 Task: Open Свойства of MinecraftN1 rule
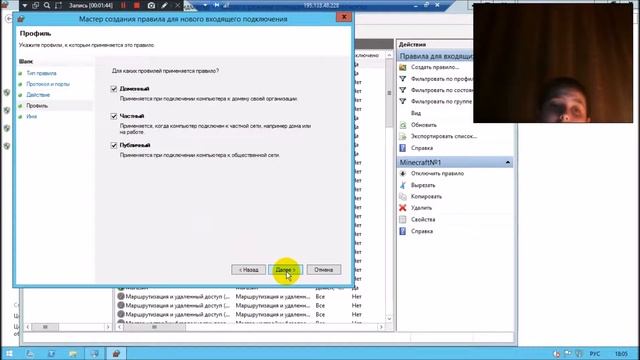coord(423,220)
